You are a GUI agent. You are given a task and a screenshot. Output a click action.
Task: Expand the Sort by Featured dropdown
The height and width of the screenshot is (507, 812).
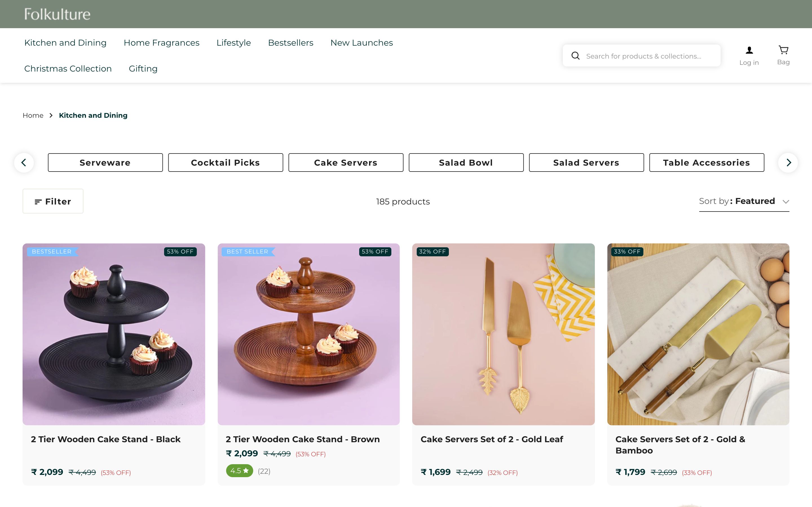[744, 201]
